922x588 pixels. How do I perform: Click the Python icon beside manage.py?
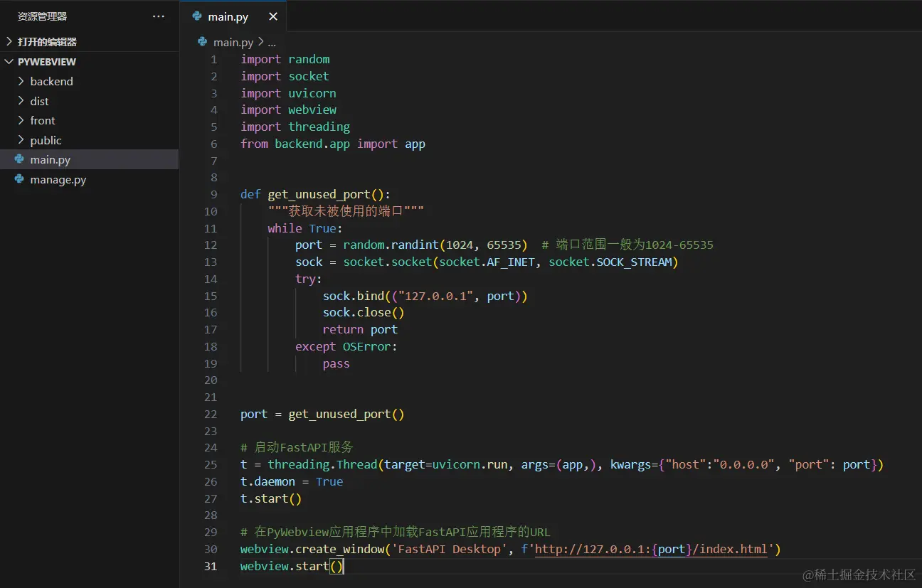click(x=20, y=179)
